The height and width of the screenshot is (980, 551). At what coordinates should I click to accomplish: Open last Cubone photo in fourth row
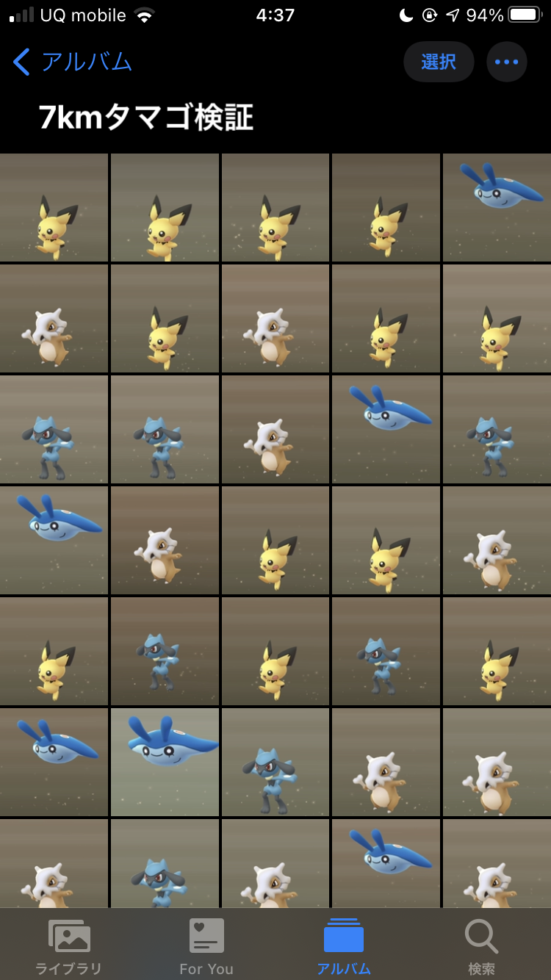[497, 541]
